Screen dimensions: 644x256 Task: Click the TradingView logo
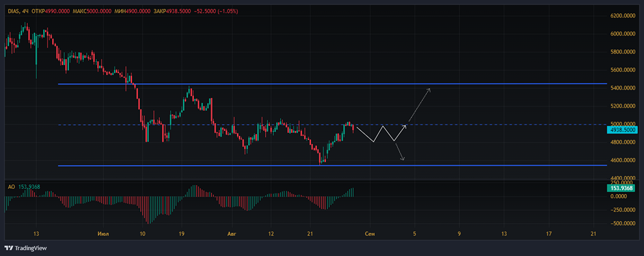[x=26, y=248]
